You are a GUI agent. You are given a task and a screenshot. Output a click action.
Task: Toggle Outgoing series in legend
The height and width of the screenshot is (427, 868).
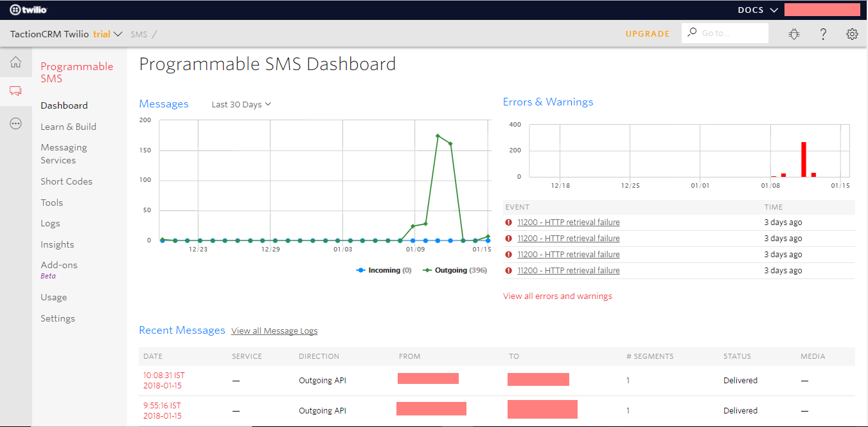(x=455, y=271)
